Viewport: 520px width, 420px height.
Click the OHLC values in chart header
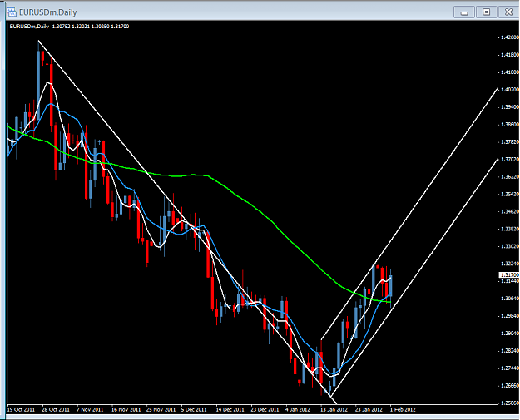pos(91,27)
